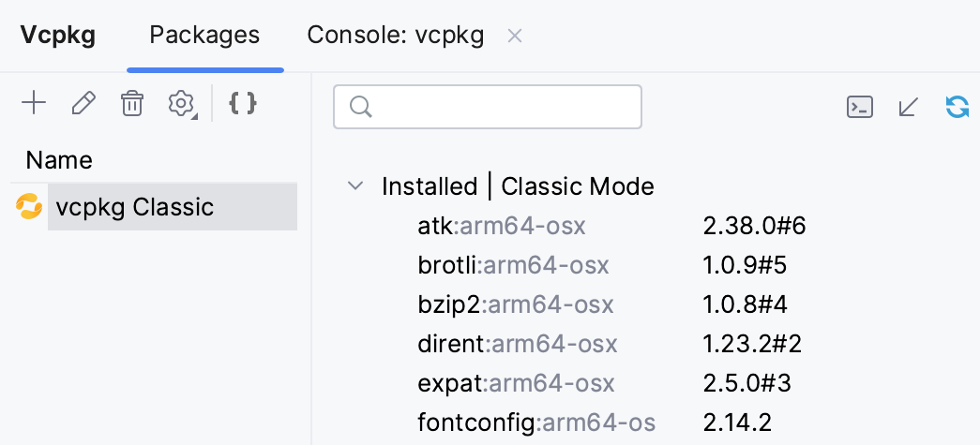
Task: Open the Console: vcpkg tab
Action: tap(395, 36)
